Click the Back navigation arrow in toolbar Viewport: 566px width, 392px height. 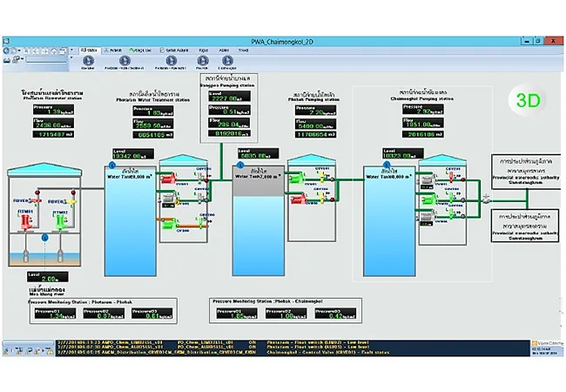pos(6,51)
